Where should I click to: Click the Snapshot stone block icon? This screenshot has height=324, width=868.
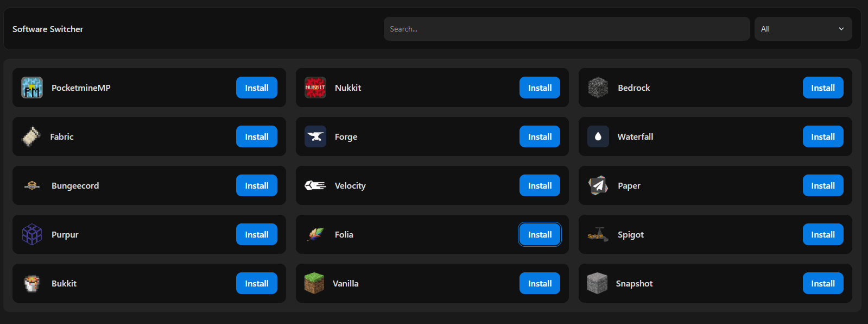(597, 283)
